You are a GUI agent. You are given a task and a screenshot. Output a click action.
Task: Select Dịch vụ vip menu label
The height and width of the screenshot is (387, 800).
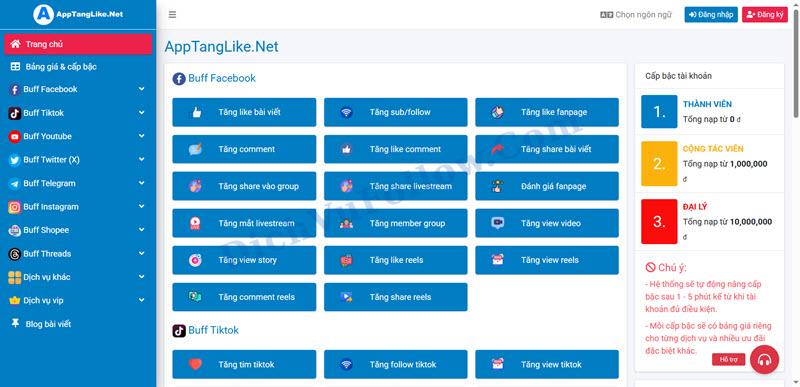pyautogui.click(x=43, y=300)
